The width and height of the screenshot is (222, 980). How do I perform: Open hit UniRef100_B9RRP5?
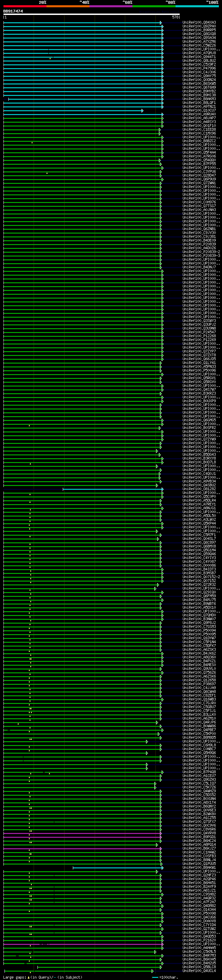coord(199,30)
